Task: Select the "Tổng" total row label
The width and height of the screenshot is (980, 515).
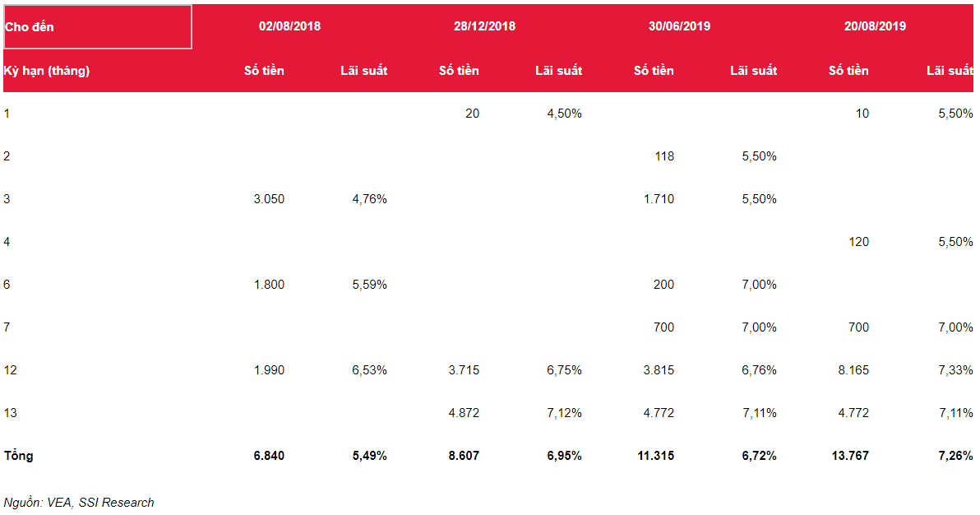Action: 19,455
